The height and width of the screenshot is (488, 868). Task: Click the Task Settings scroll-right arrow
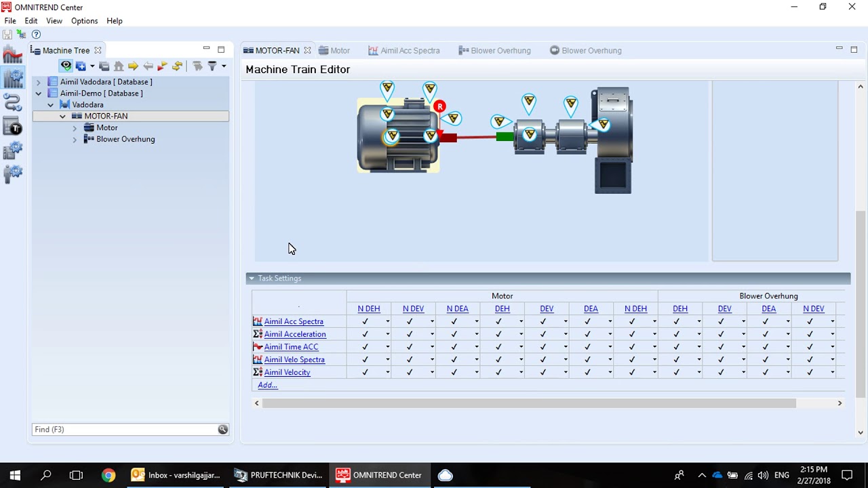coord(840,403)
